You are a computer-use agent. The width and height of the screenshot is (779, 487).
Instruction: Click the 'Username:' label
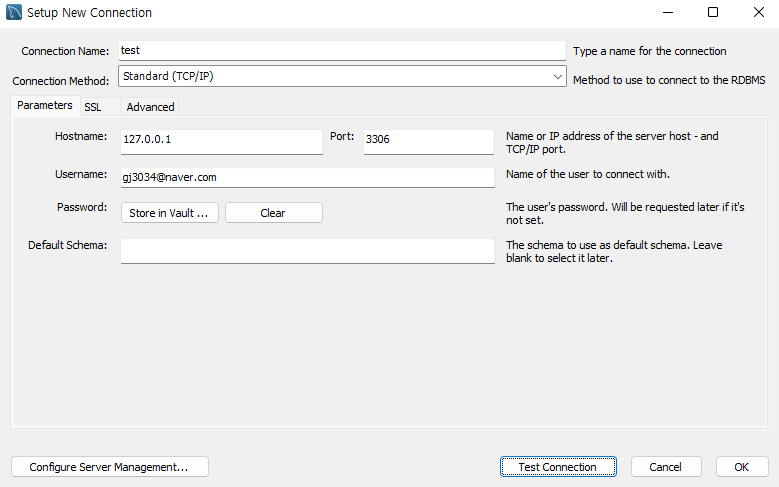81,174
